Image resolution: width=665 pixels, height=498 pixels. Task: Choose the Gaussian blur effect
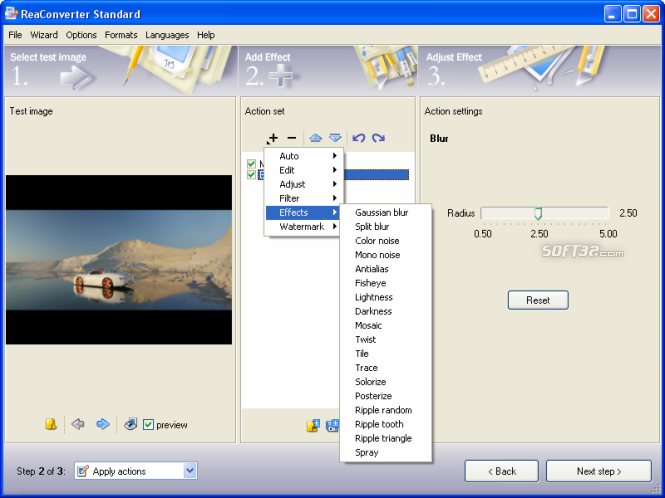pyautogui.click(x=386, y=213)
